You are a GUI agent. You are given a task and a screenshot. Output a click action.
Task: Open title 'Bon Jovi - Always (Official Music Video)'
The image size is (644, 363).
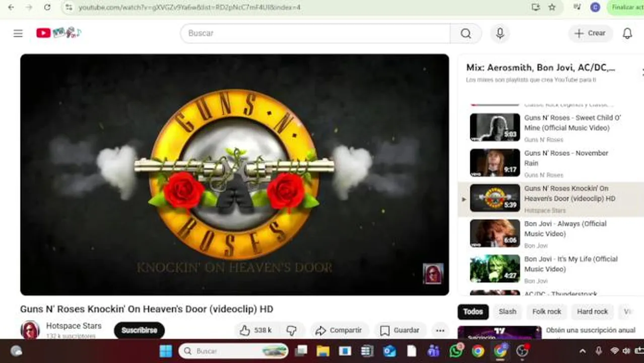click(565, 228)
